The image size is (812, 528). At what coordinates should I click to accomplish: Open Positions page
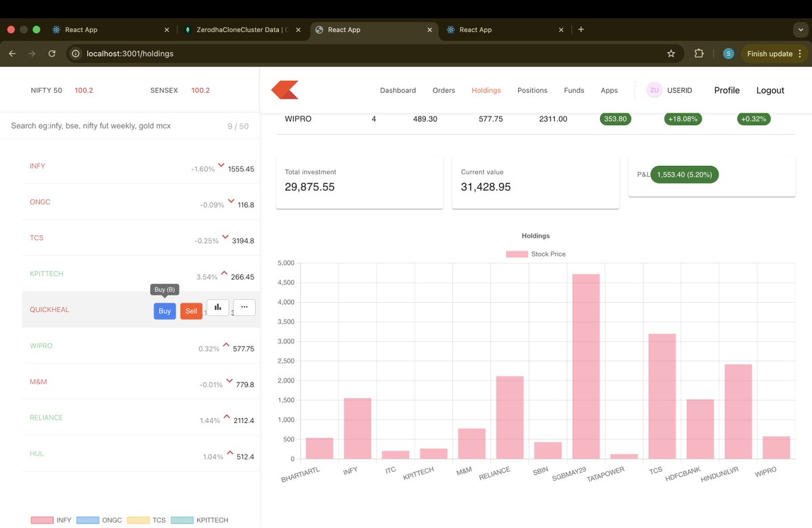tap(532, 90)
